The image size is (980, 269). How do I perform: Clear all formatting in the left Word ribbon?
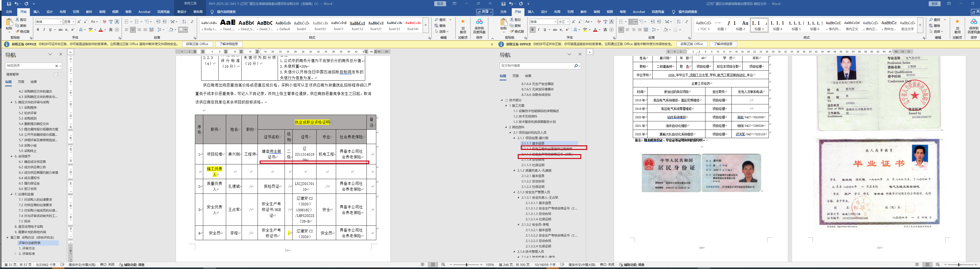(104, 22)
